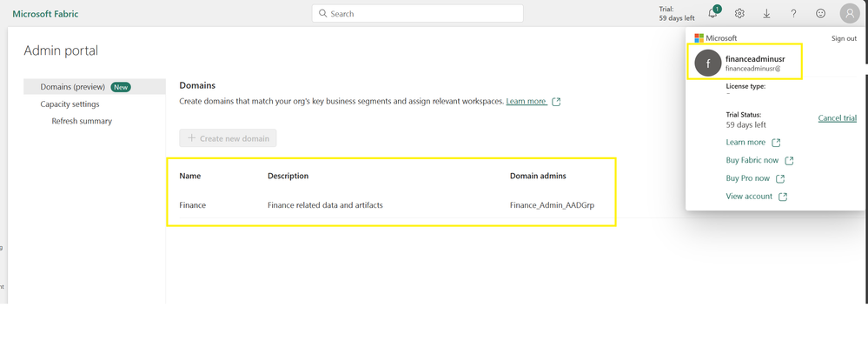
Task: Click the Name column header
Action: (190, 176)
